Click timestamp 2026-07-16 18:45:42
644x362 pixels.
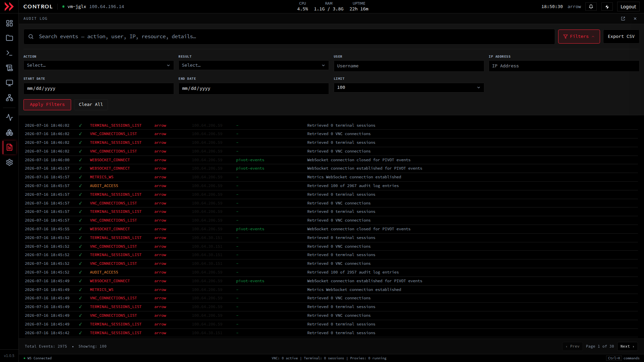47,333
